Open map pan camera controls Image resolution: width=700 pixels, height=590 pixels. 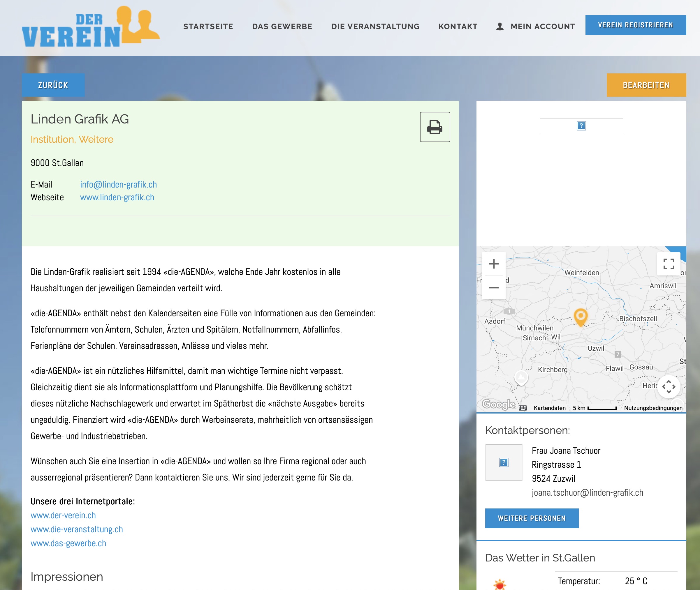pyautogui.click(x=669, y=387)
